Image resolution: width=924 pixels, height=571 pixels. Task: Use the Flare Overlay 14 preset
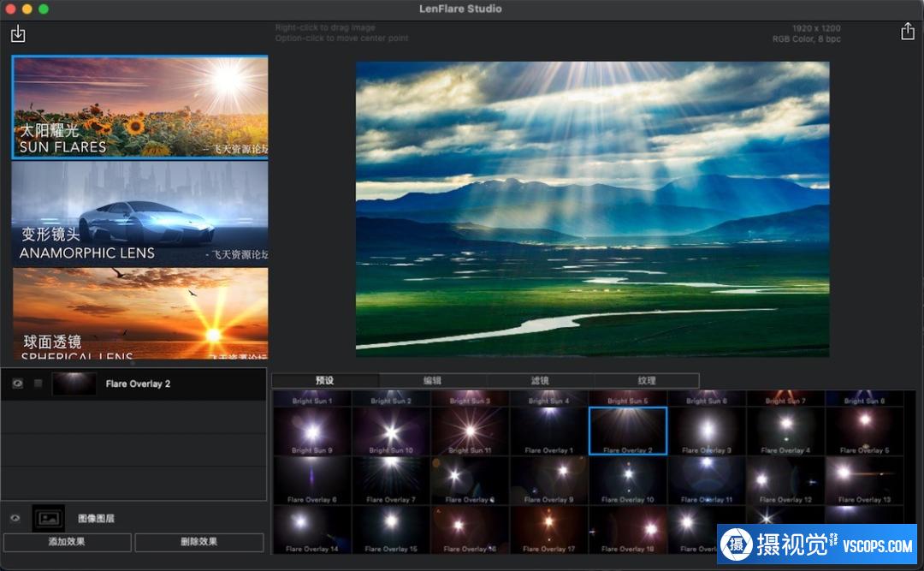tap(312, 530)
